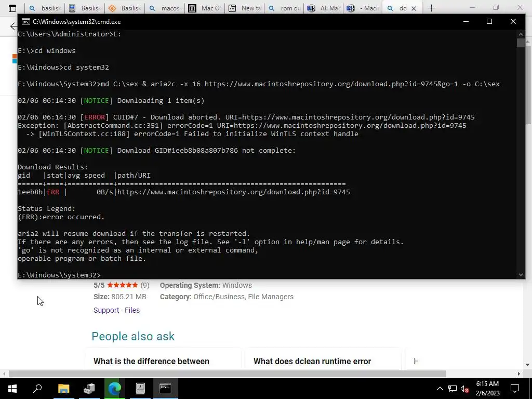Click the browser horizontal scrollbar thumb
Viewport: 532px width, 399px height.
[x=228, y=374]
